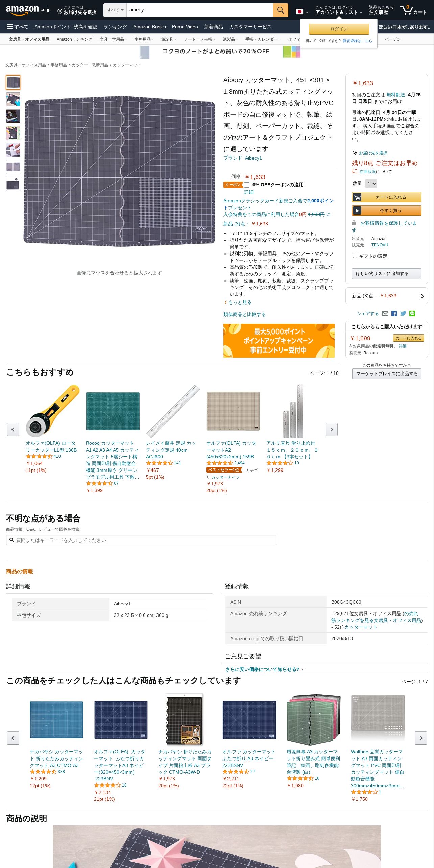The width and height of the screenshot is (434, 868).
Task: Tick the 6% OFF coupon checkbox
Action: tap(247, 185)
